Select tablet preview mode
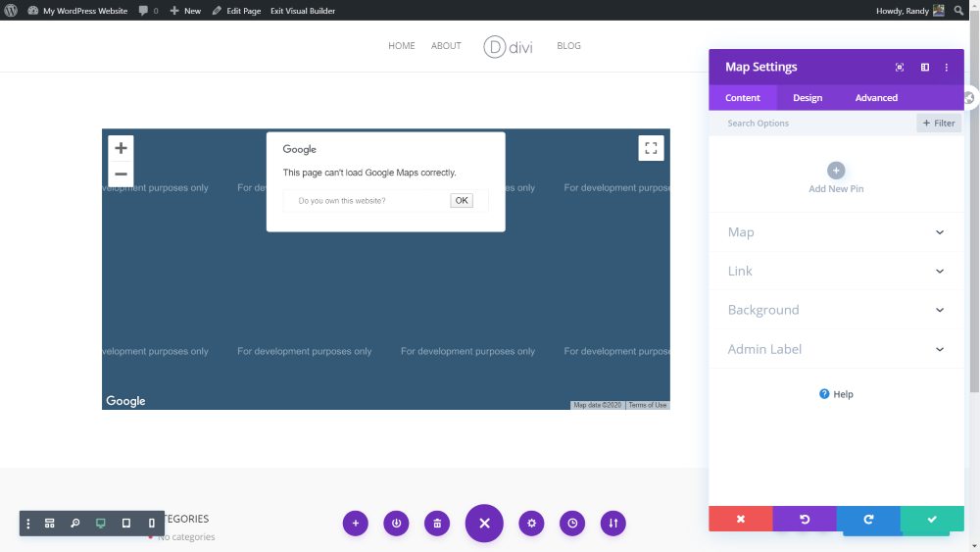This screenshot has height=552, width=980. pyautogui.click(x=126, y=524)
